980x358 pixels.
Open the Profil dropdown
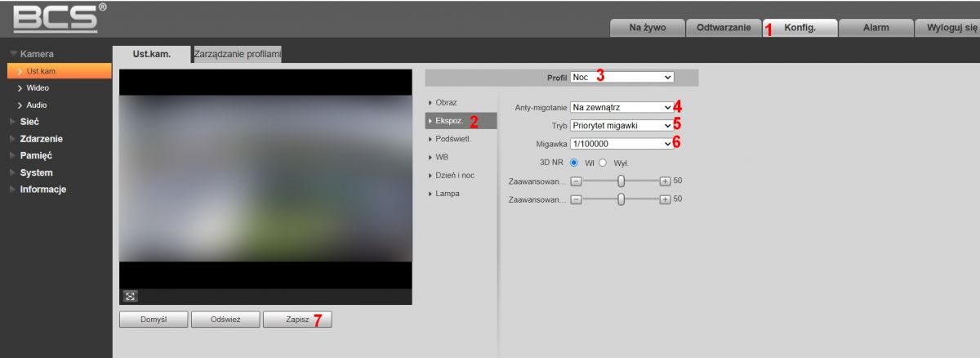[x=622, y=77]
